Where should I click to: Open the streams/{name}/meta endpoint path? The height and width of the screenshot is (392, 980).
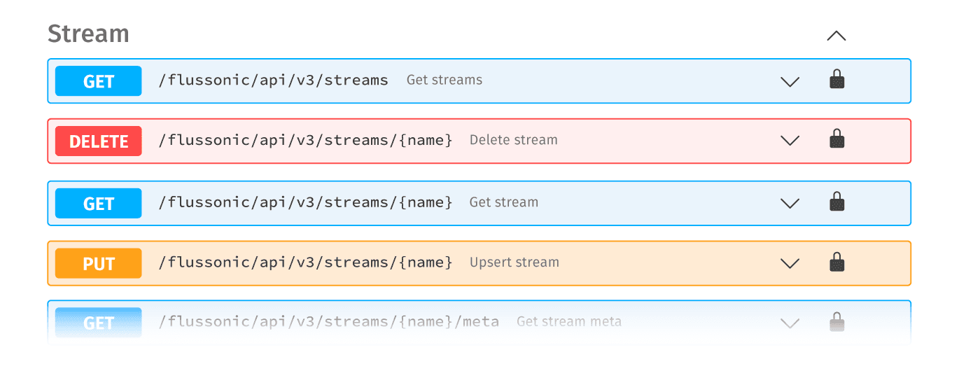[x=328, y=322]
